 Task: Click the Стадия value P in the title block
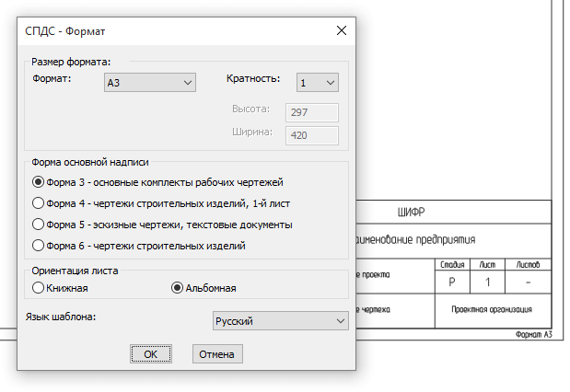pyautogui.click(x=452, y=282)
